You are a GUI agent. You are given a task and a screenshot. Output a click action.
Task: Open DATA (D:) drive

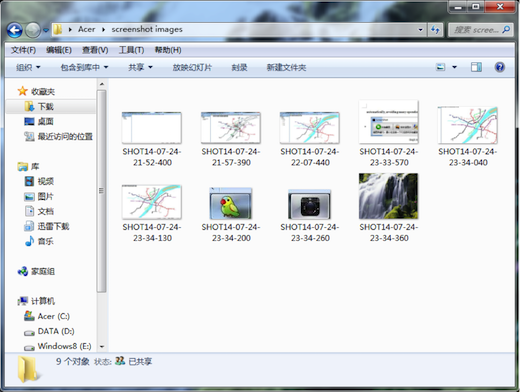(x=49, y=331)
